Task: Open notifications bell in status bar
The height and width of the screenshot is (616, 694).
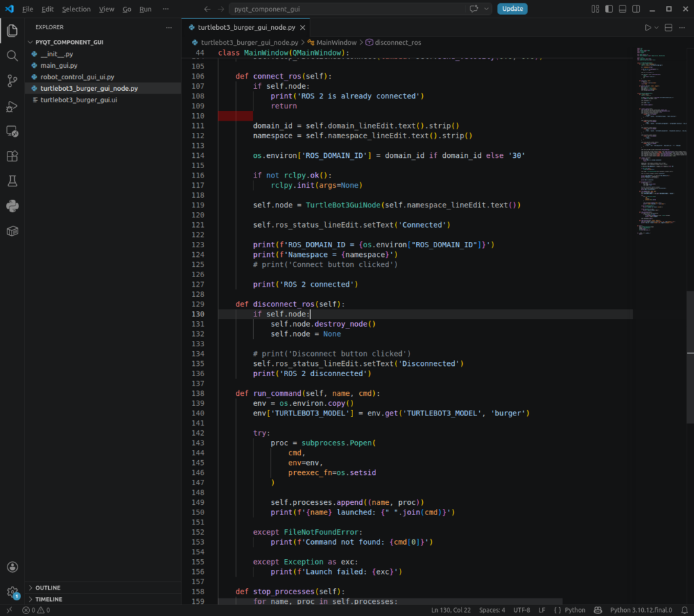Action: pyautogui.click(x=685, y=611)
